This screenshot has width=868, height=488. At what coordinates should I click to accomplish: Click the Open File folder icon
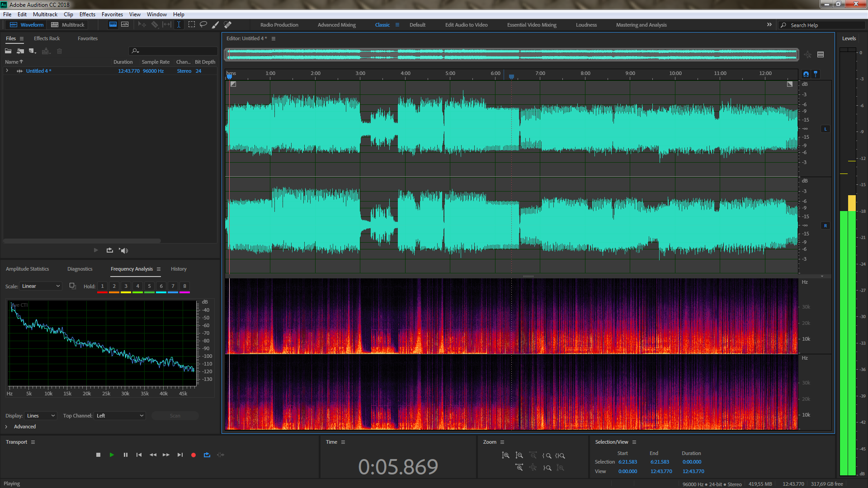click(x=8, y=51)
